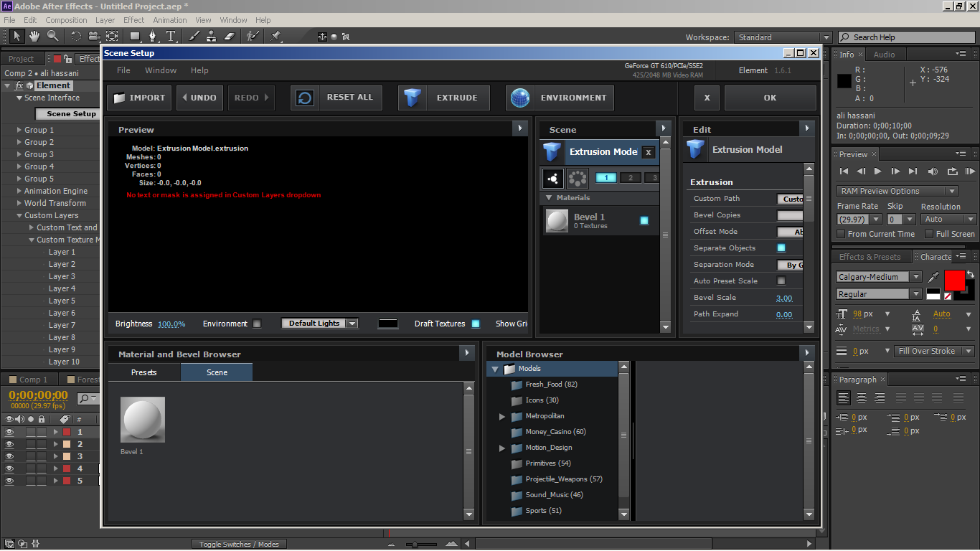The image size is (980, 551).
Task: Click RAM preview play icon
Action: pyautogui.click(x=970, y=171)
